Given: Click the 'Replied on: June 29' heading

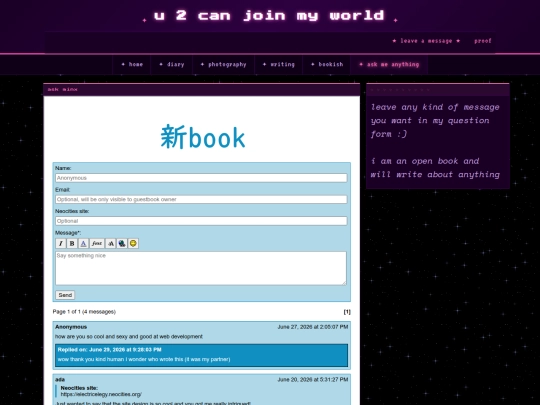Looking at the screenshot, I should pyautogui.click(x=110, y=350).
